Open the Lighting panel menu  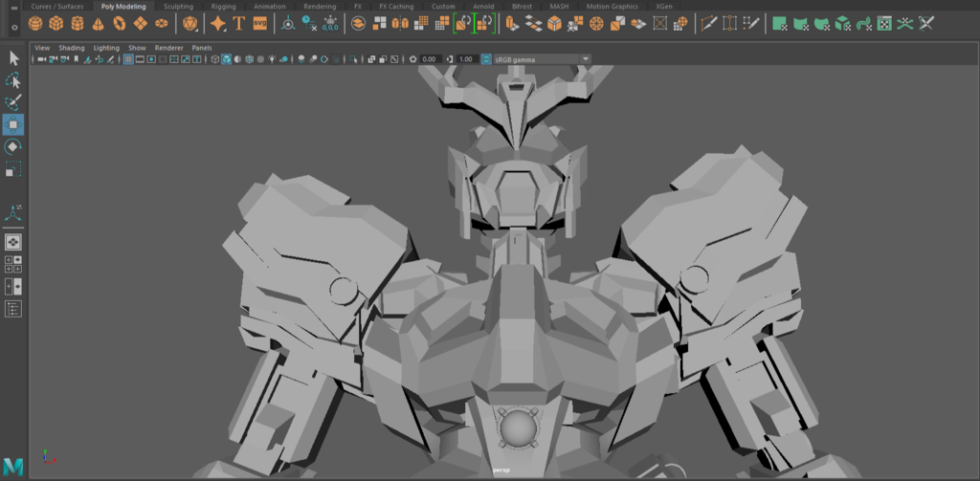coord(106,48)
